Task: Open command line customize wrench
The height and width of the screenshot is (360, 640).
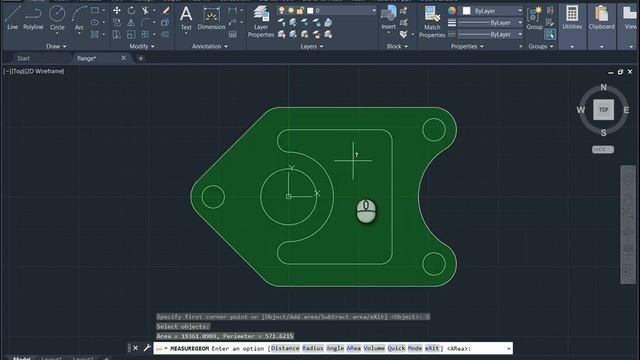Action: coord(147,348)
